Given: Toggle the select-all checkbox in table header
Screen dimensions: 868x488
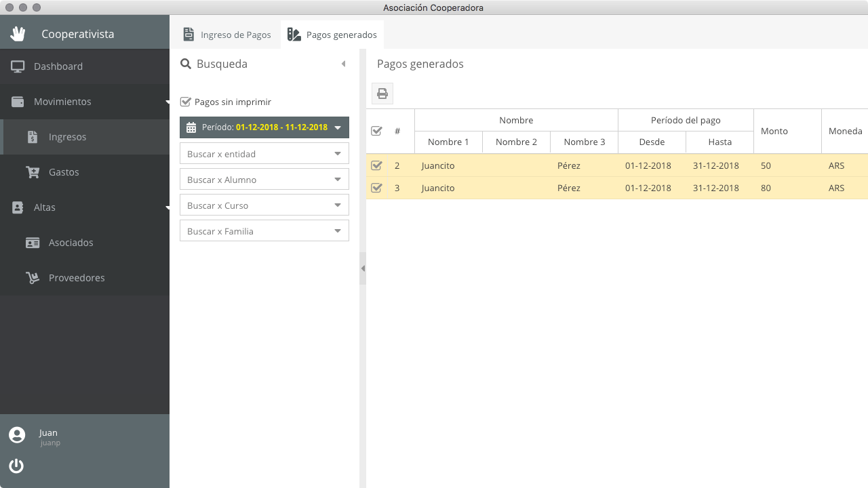Looking at the screenshot, I should (x=376, y=131).
